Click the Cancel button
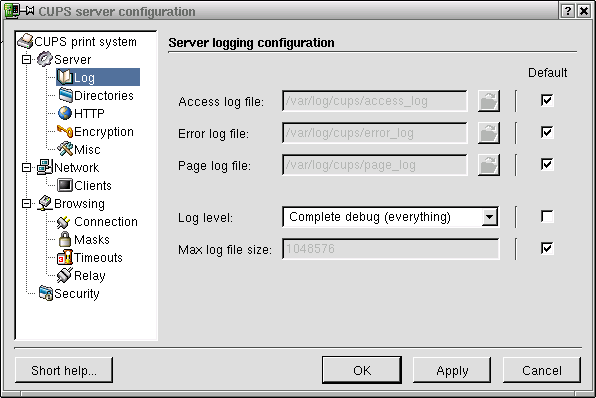 tap(542, 370)
